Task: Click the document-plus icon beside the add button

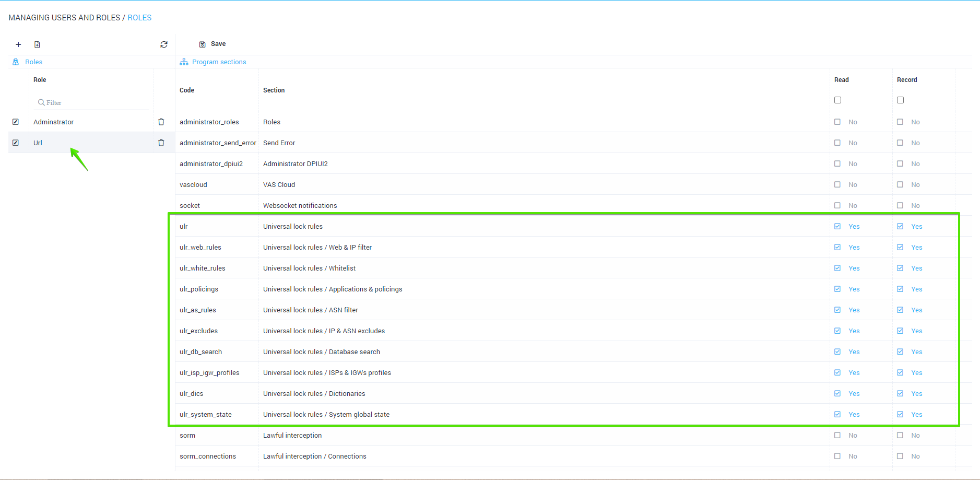Action: click(x=37, y=44)
